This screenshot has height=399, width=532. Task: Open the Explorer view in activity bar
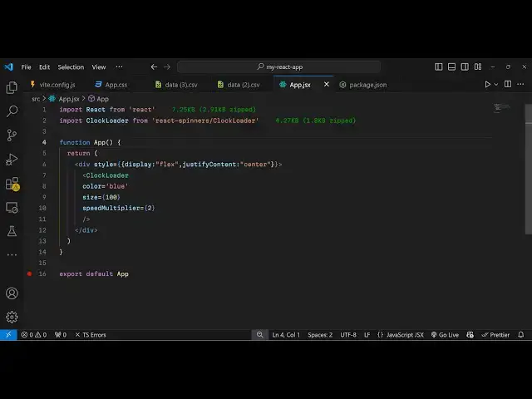(x=12, y=87)
